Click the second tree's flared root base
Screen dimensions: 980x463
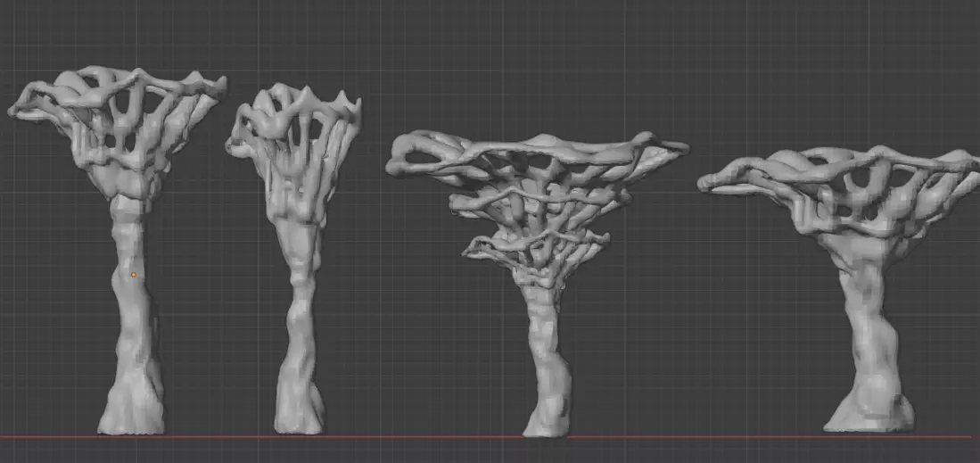300,407
